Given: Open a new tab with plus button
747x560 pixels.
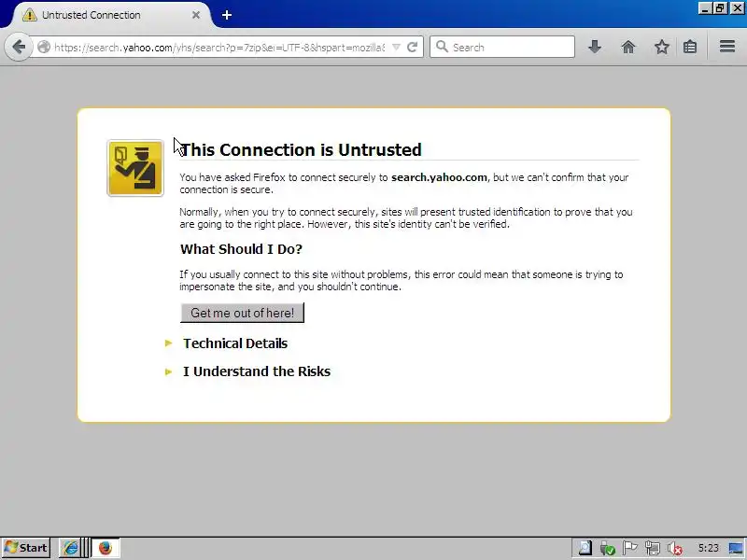Looking at the screenshot, I should click(x=227, y=15).
